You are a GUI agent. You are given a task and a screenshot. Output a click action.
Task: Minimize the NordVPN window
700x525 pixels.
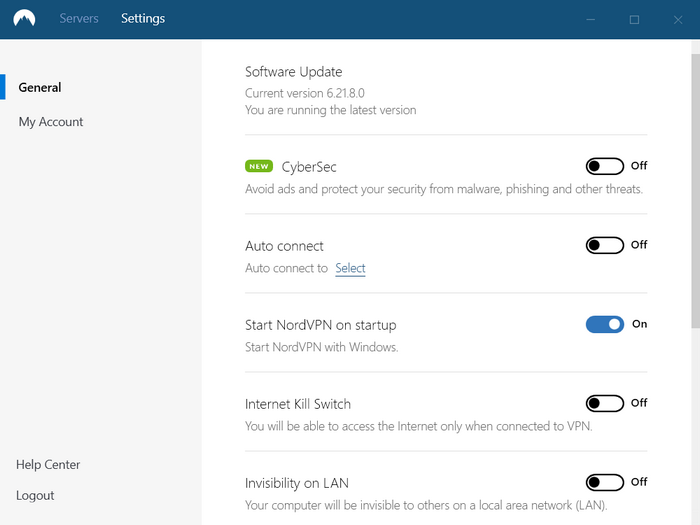[x=591, y=20]
